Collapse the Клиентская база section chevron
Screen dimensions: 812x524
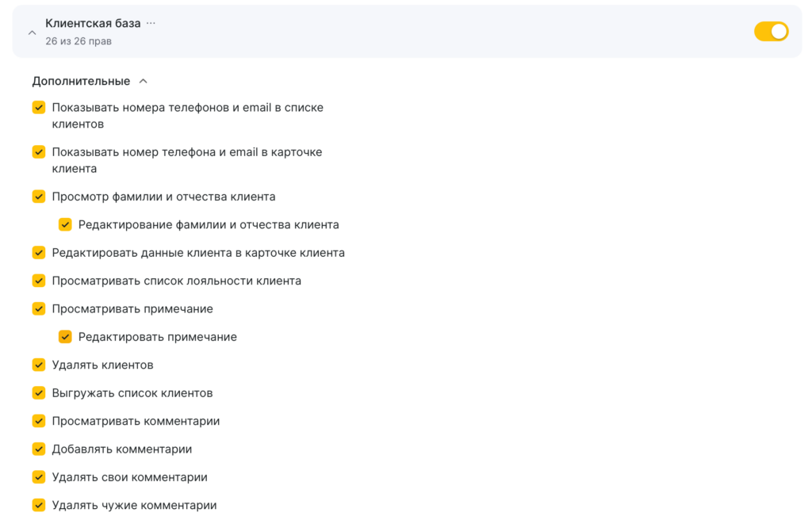tap(32, 33)
